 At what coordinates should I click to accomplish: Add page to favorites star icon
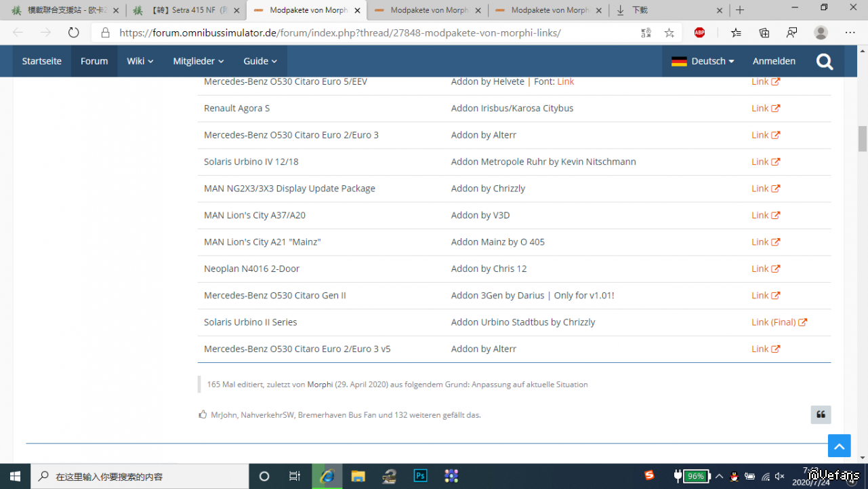tap(669, 33)
